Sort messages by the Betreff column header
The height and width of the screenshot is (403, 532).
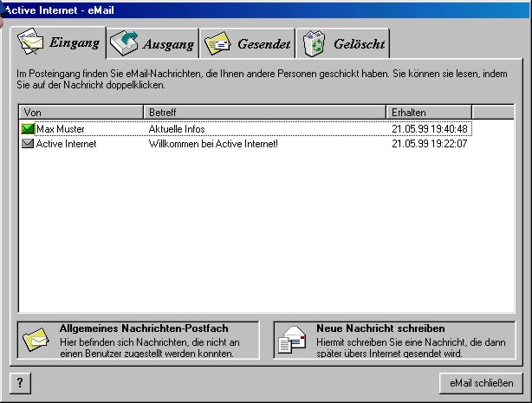click(264, 112)
